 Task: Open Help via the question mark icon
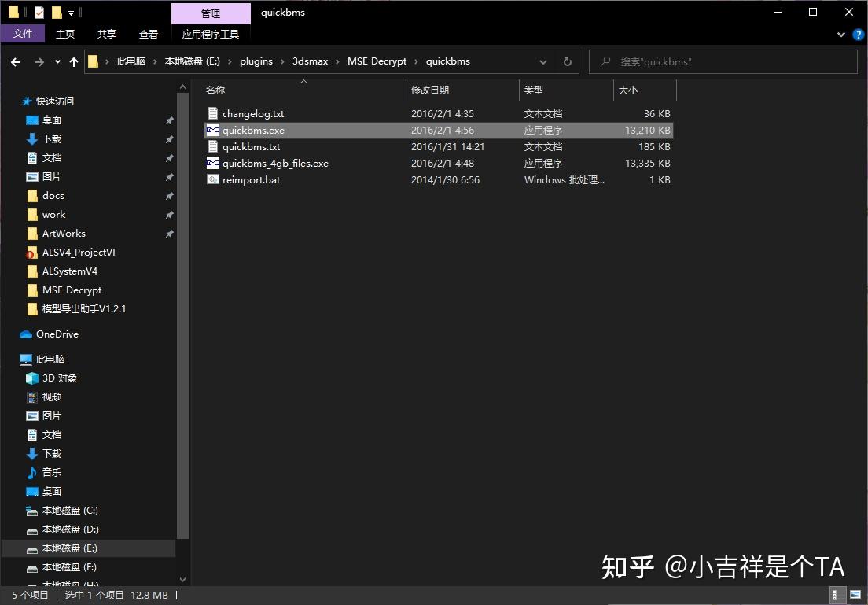(857, 34)
